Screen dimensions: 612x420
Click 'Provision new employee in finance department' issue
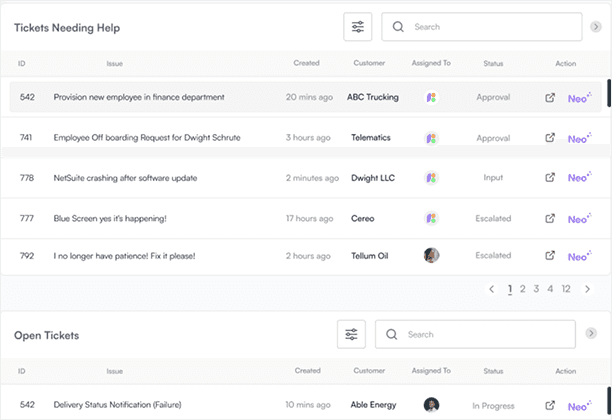tap(139, 97)
